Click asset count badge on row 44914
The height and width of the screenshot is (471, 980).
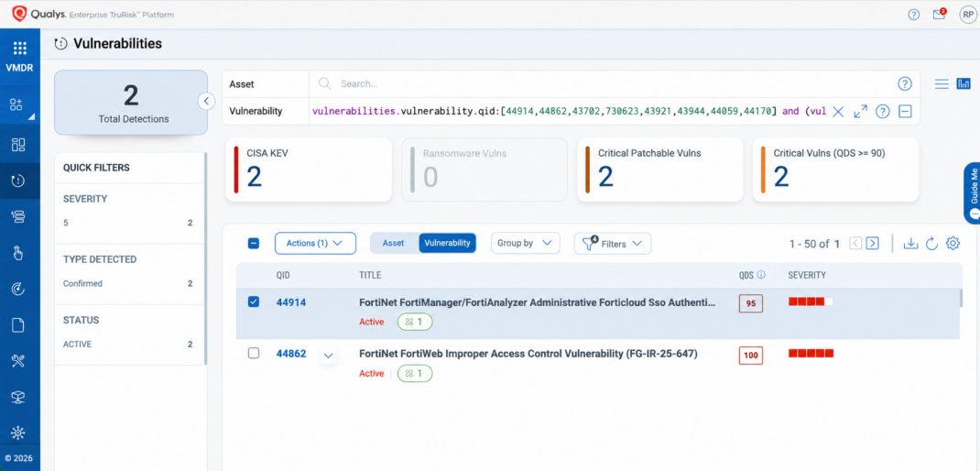point(415,323)
